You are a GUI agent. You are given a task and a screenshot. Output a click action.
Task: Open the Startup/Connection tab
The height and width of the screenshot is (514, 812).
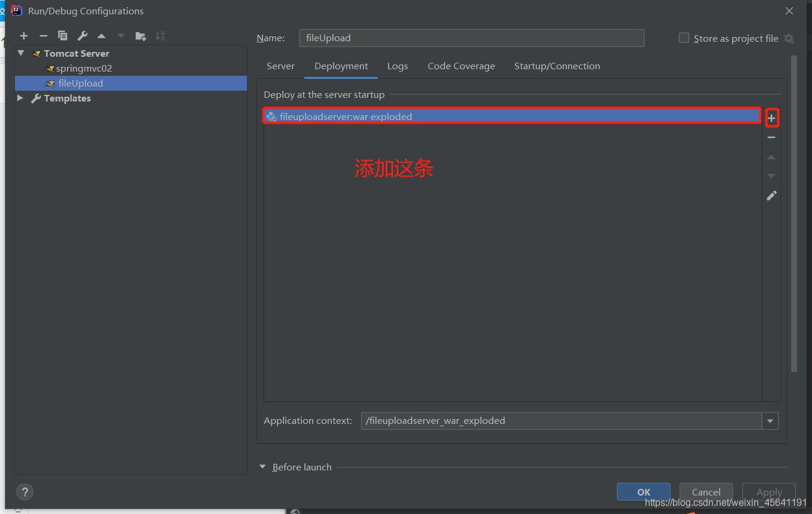click(x=557, y=66)
